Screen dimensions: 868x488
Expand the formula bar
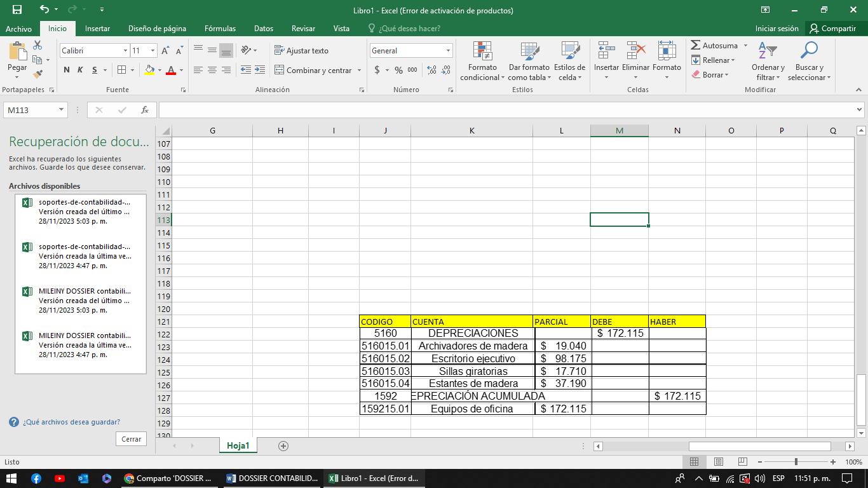coord(859,110)
